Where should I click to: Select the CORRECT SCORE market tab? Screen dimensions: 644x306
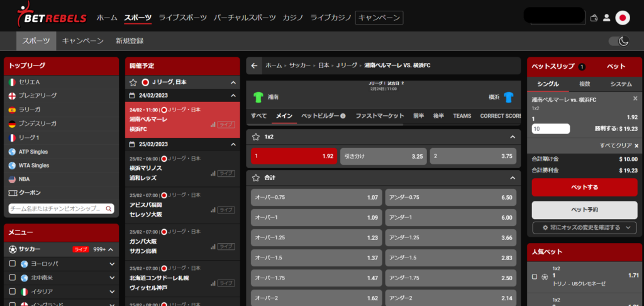pos(500,116)
